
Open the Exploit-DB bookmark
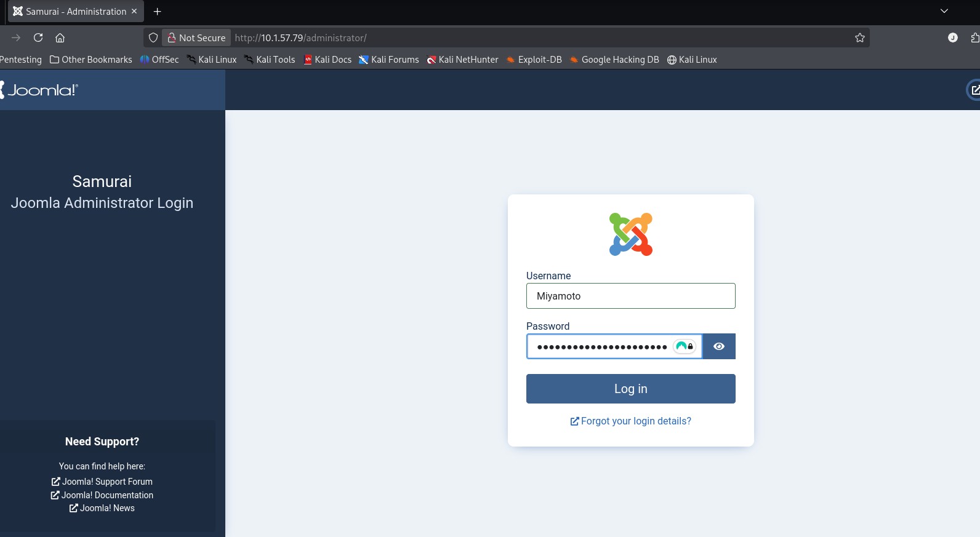pos(534,60)
